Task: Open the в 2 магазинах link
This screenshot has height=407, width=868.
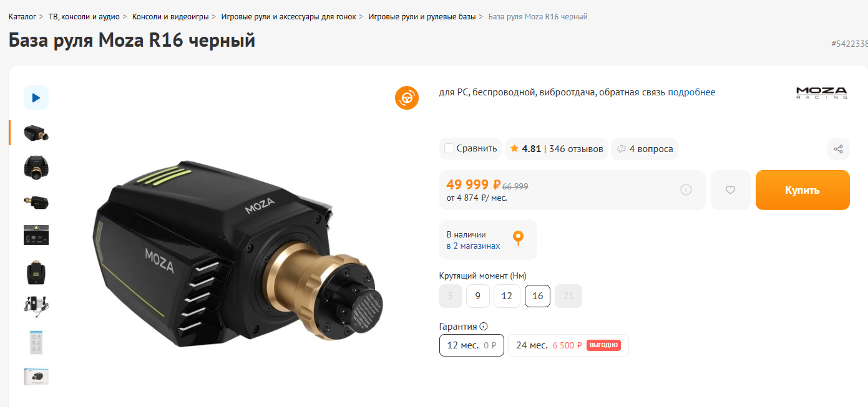Action: 473,246
